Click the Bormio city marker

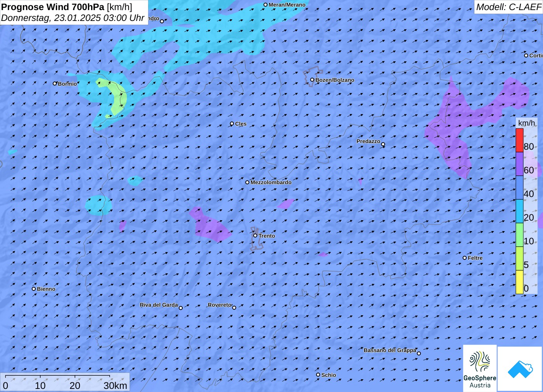pyautogui.click(x=55, y=83)
